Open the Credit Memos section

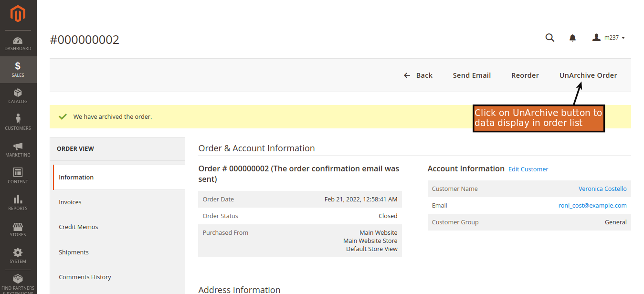click(x=78, y=227)
